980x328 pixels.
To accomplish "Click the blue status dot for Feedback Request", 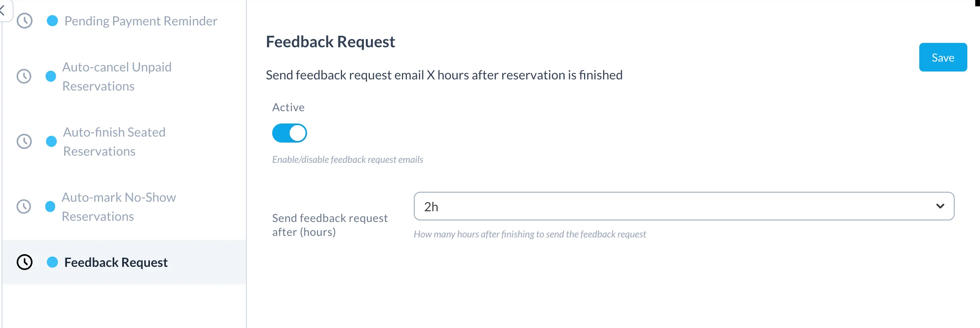I will (52, 262).
